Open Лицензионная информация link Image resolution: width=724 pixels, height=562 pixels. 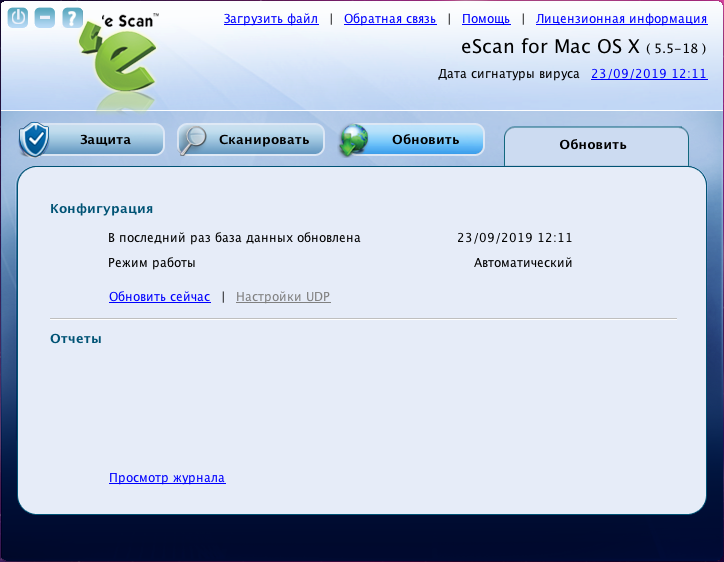pos(621,19)
